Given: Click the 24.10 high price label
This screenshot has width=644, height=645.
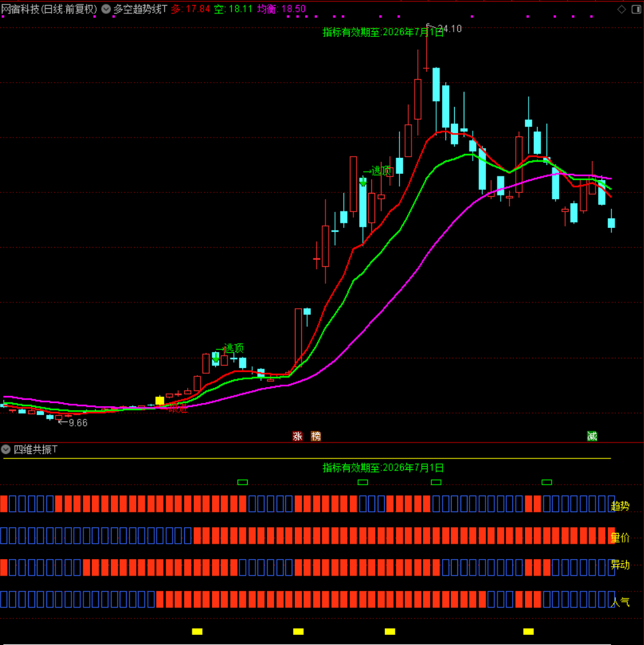Looking at the screenshot, I should tap(450, 29).
